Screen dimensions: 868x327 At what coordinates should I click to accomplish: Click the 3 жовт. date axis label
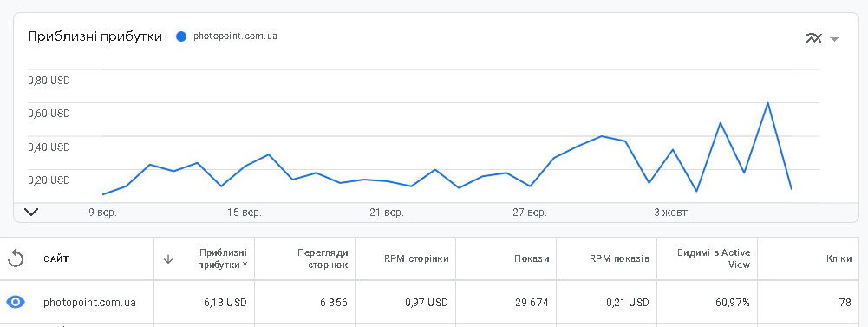point(673,212)
